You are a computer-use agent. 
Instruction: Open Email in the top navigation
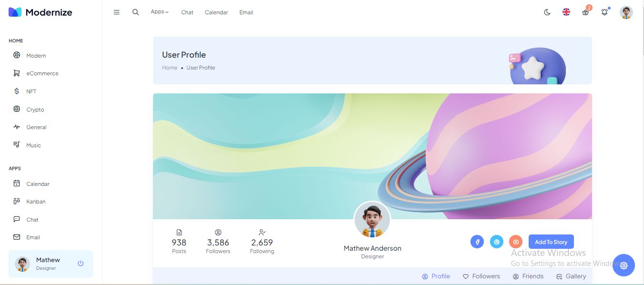(246, 12)
